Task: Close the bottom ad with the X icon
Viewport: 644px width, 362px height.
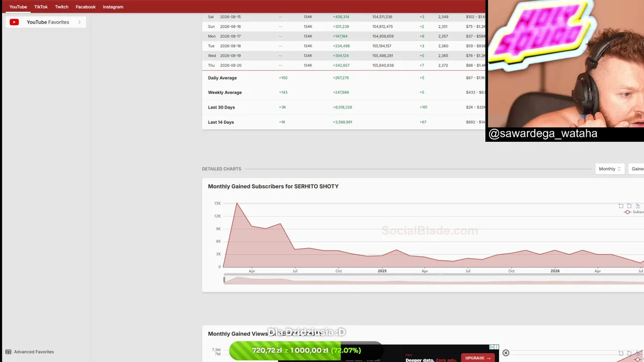Action: (506, 353)
